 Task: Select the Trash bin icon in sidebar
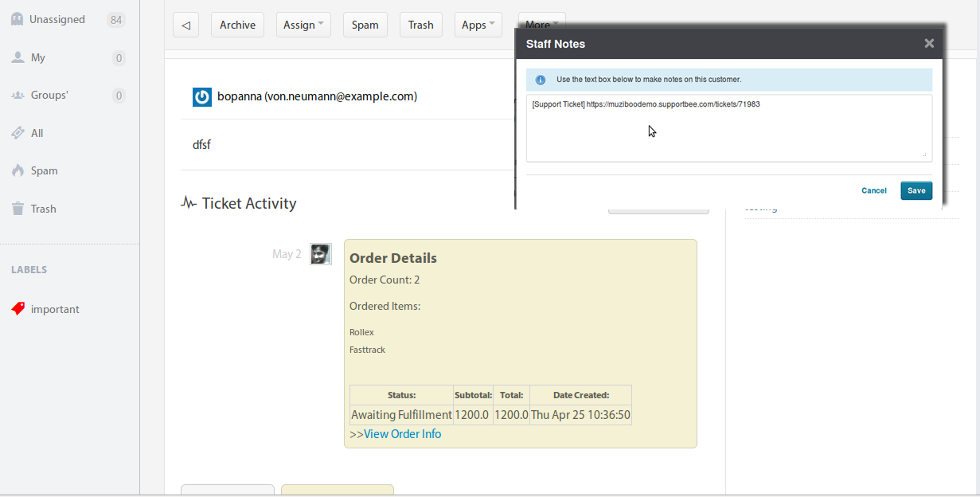(x=18, y=208)
